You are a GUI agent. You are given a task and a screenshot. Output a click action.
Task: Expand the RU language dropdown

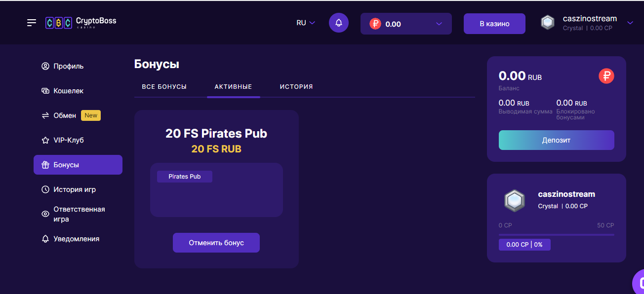pyautogui.click(x=306, y=23)
